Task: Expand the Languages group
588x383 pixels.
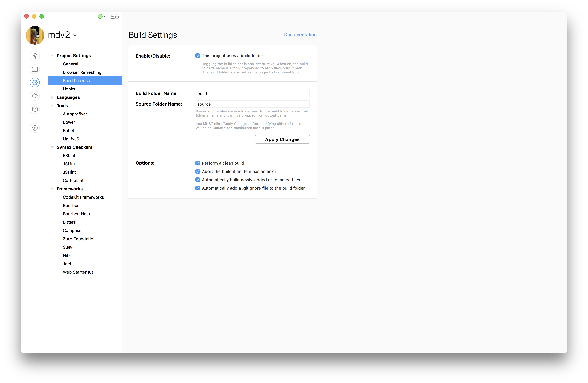Action: [x=52, y=97]
